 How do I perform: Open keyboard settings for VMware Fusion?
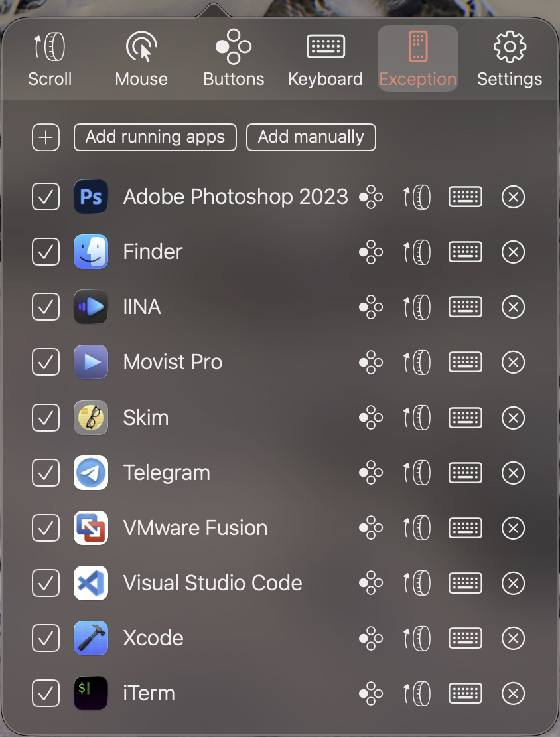coord(465,528)
